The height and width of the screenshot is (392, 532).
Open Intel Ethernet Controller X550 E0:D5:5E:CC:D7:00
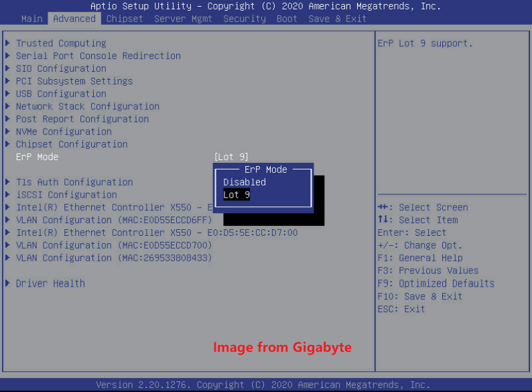pos(157,233)
